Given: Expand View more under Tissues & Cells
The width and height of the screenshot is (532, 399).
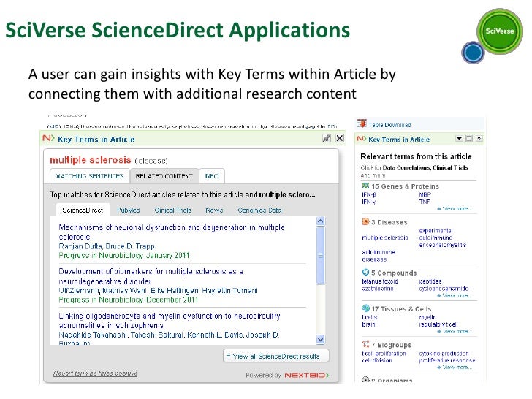Looking at the screenshot, I should (x=455, y=332).
